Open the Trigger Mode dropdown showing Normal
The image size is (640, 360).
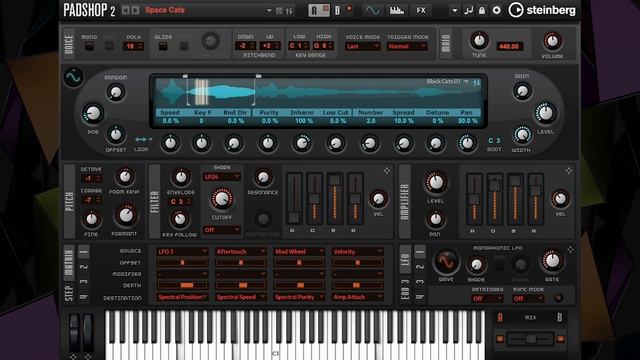click(407, 47)
